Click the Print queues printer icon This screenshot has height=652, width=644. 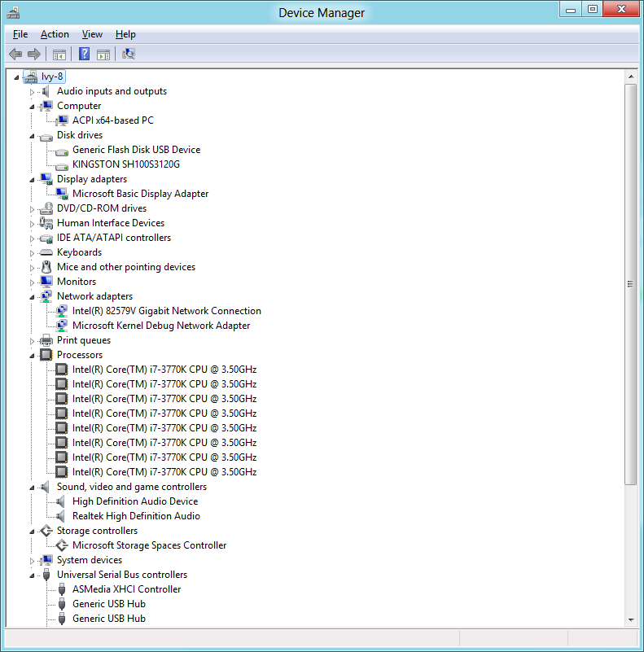click(46, 340)
